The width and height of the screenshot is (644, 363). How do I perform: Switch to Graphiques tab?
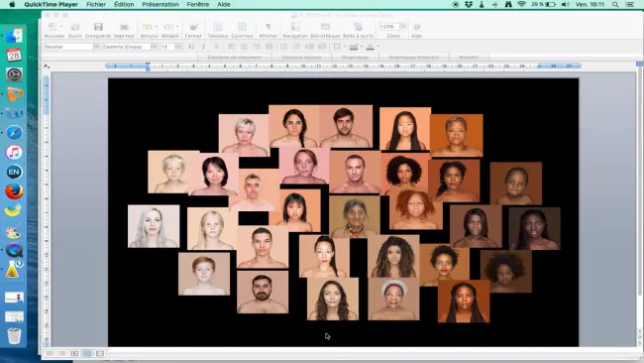(355, 58)
